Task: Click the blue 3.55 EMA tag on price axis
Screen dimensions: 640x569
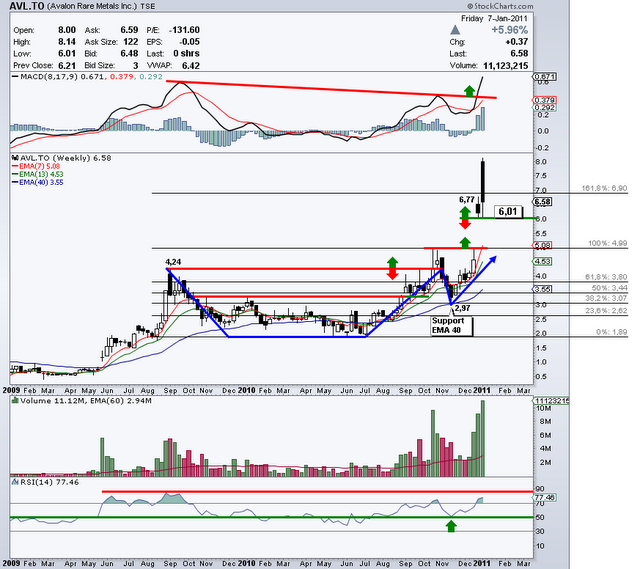Action: pyautogui.click(x=543, y=289)
